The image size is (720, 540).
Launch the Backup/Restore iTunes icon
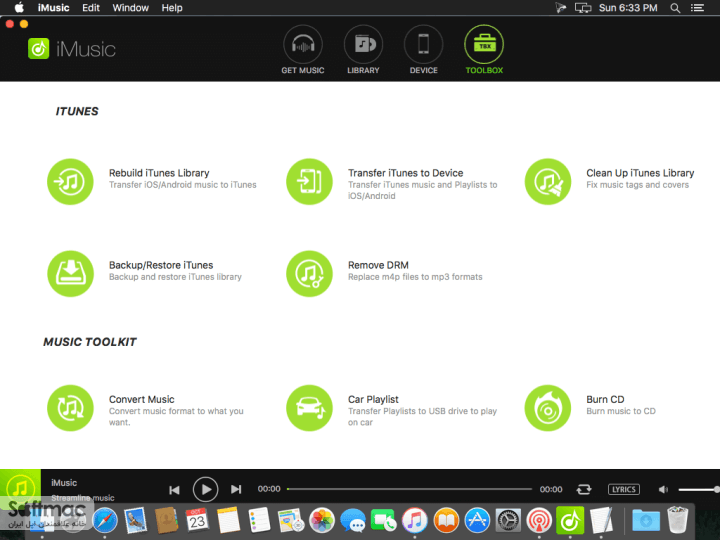click(70, 274)
